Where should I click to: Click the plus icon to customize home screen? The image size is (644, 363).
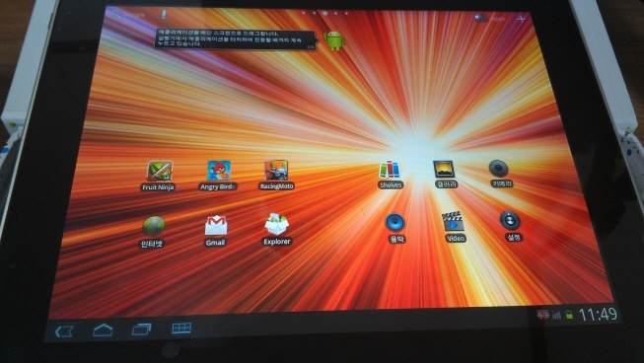[521, 19]
